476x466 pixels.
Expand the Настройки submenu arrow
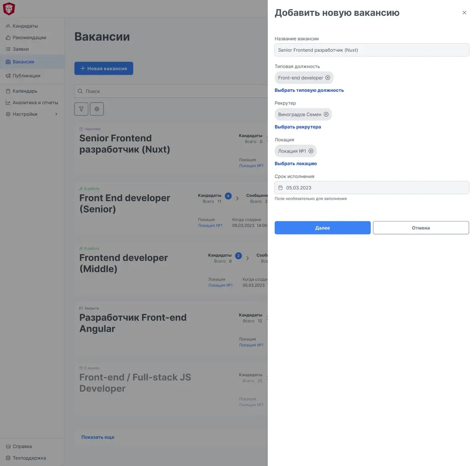coord(56,114)
